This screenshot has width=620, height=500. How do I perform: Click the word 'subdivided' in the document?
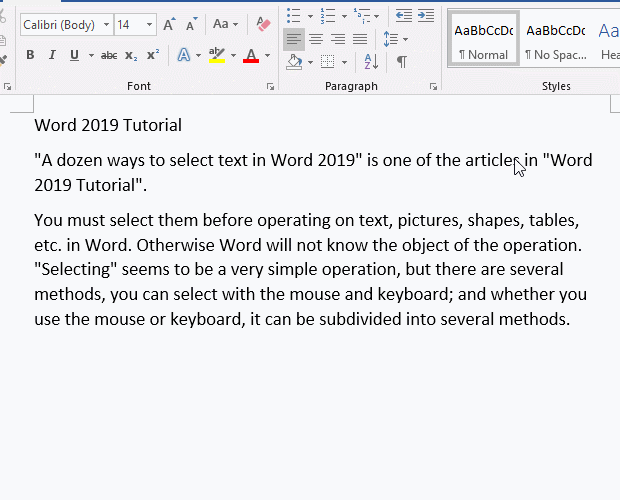pyautogui.click(x=360, y=319)
